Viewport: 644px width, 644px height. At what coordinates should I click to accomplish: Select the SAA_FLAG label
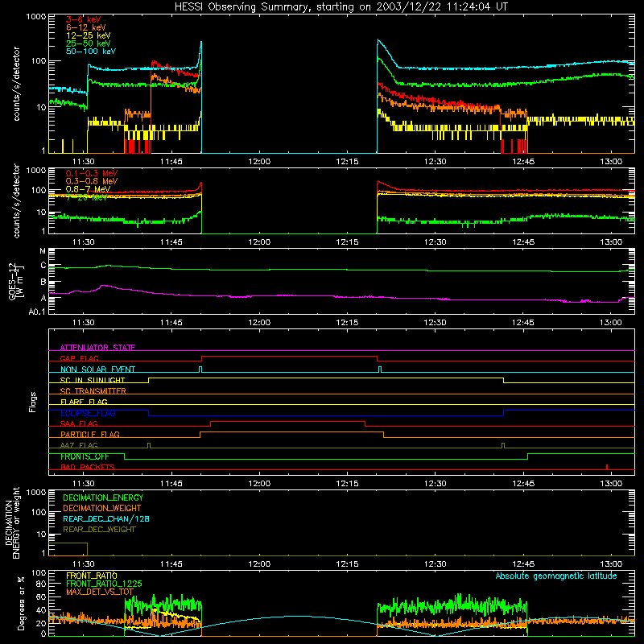coord(79,423)
